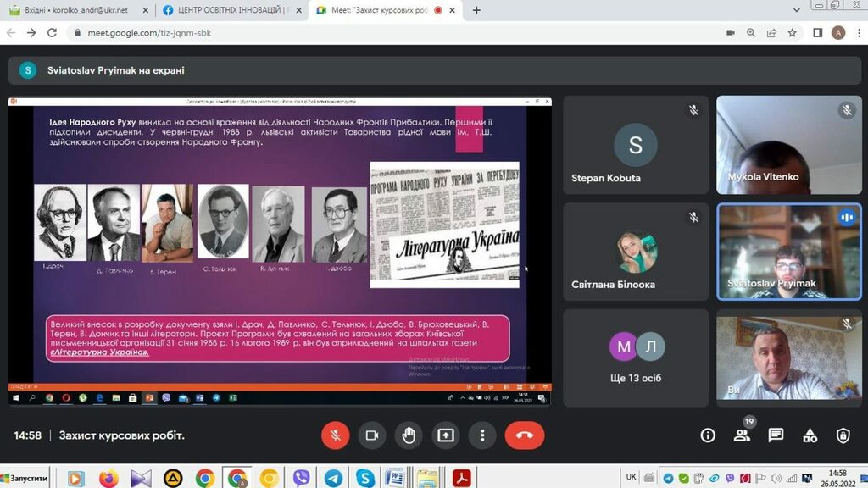Show the participants list (19 people)
Image resolution: width=868 pixels, height=488 pixels.
742,435
